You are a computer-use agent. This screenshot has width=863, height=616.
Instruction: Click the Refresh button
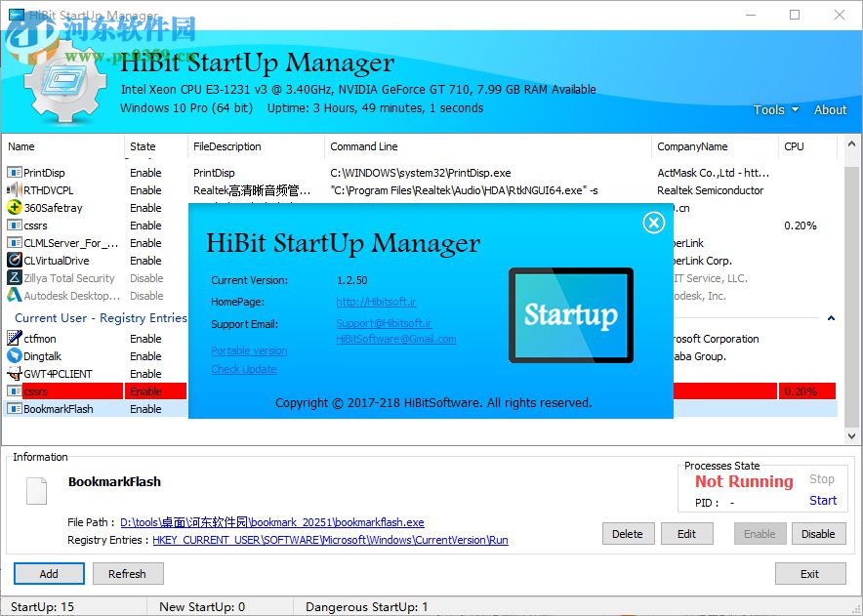[x=128, y=573]
